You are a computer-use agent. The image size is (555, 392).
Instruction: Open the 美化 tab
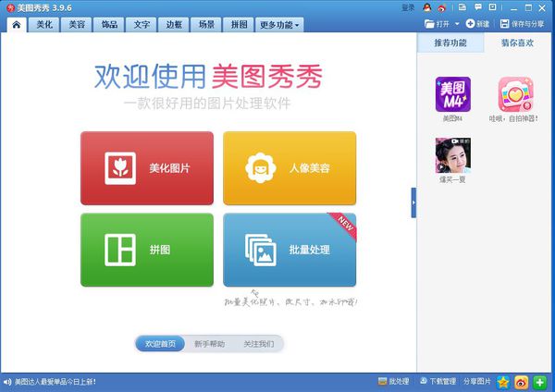click(44, 25)
